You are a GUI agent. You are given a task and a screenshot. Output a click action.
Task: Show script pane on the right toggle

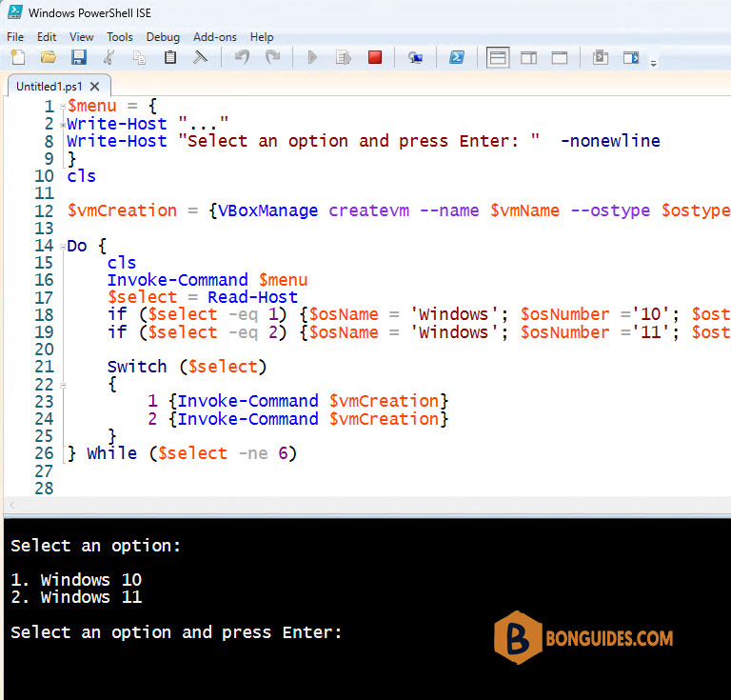point(528,58)
